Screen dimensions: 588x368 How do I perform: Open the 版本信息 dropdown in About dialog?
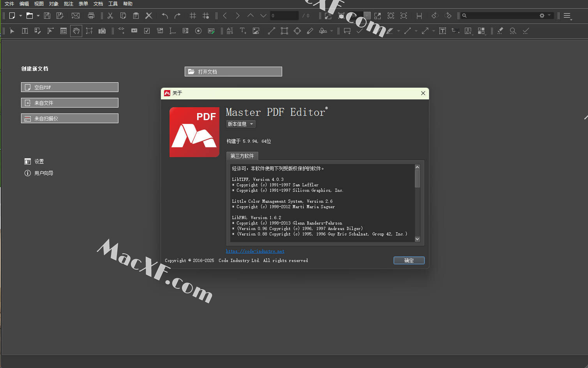(x=241, y=124)
